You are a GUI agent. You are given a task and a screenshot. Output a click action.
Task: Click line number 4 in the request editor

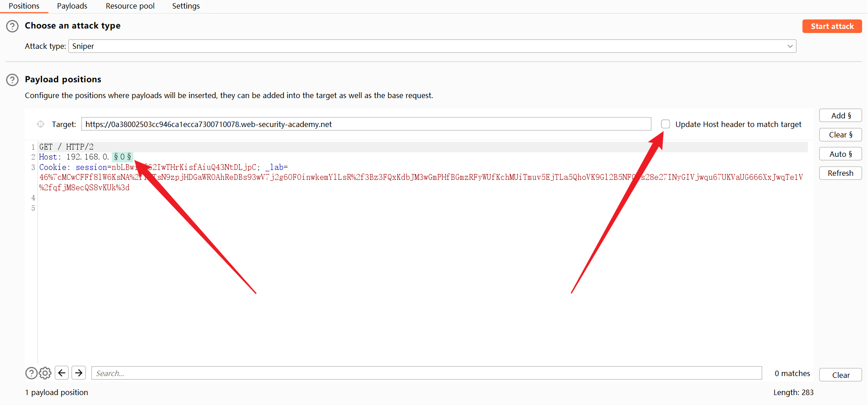point(33,198)
